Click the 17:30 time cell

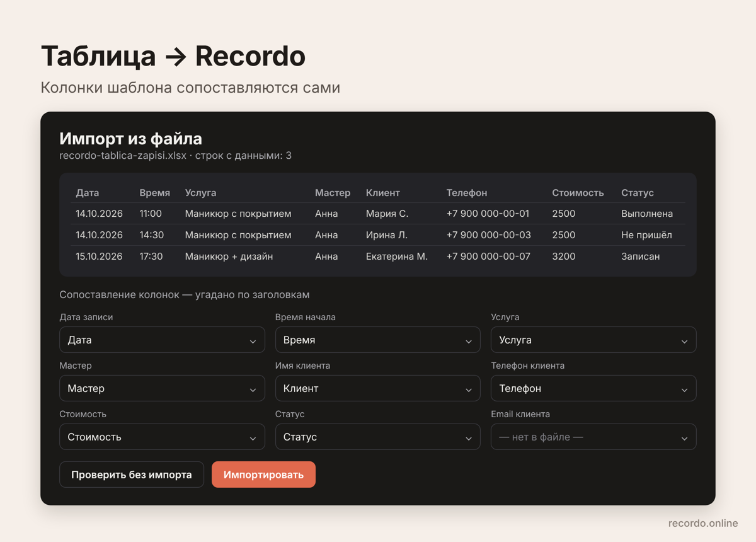tap(151, 257)
